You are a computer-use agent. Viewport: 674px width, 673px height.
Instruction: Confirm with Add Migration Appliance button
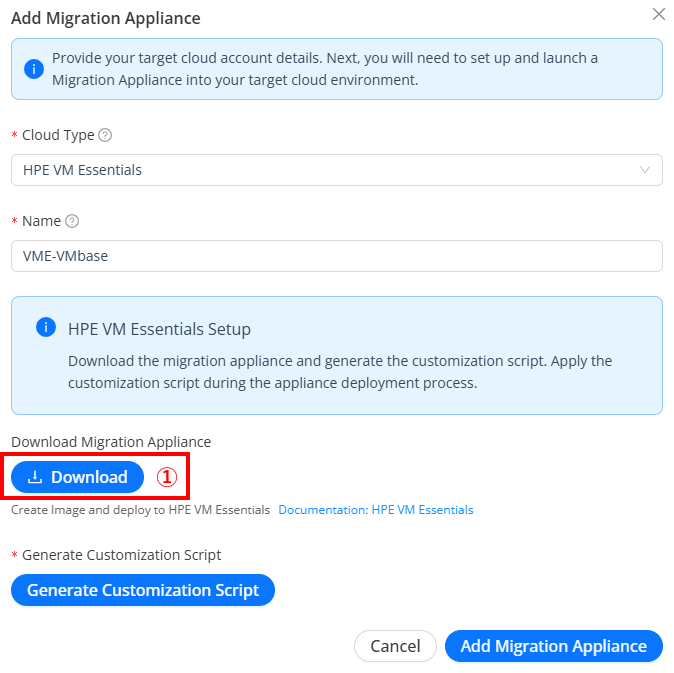coord(554,646)
